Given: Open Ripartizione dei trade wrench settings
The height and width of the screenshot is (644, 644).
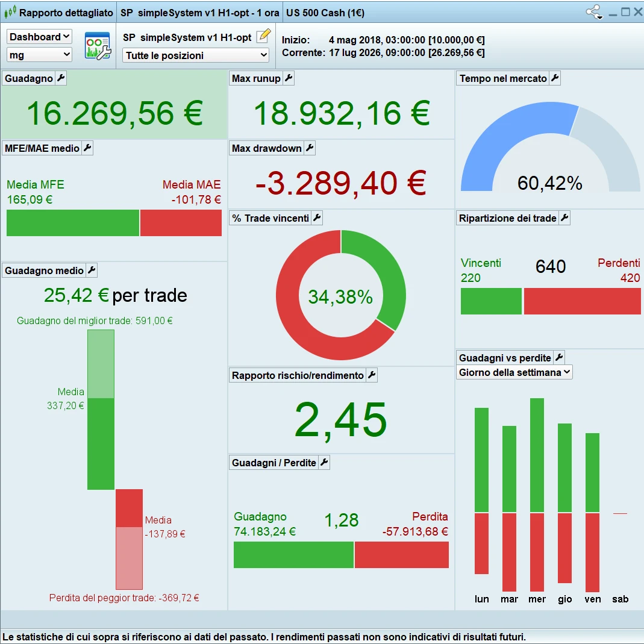Looking at the screenshot, I should point(564,217).
